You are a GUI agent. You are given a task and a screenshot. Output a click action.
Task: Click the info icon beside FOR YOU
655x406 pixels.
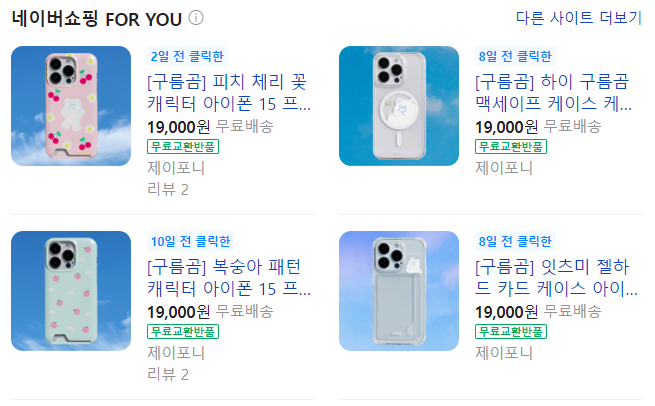[196, 18]
